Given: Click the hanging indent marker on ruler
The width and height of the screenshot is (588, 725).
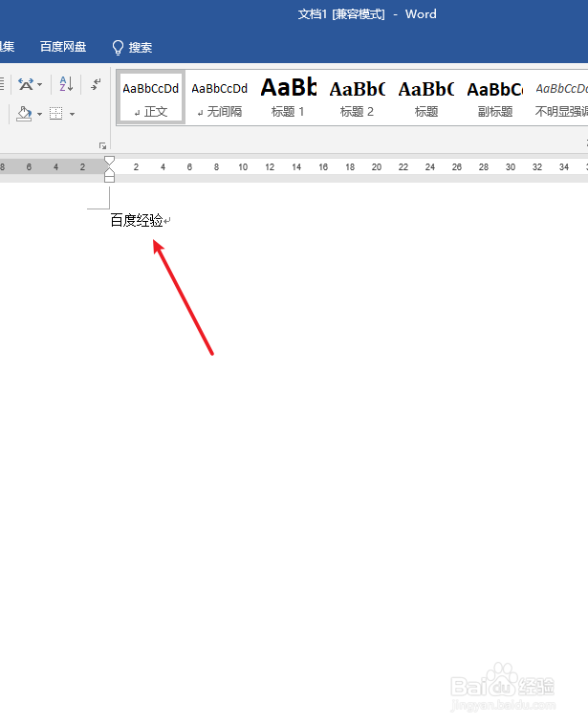Looking at the screenshot, I should [x=110, y=171].
